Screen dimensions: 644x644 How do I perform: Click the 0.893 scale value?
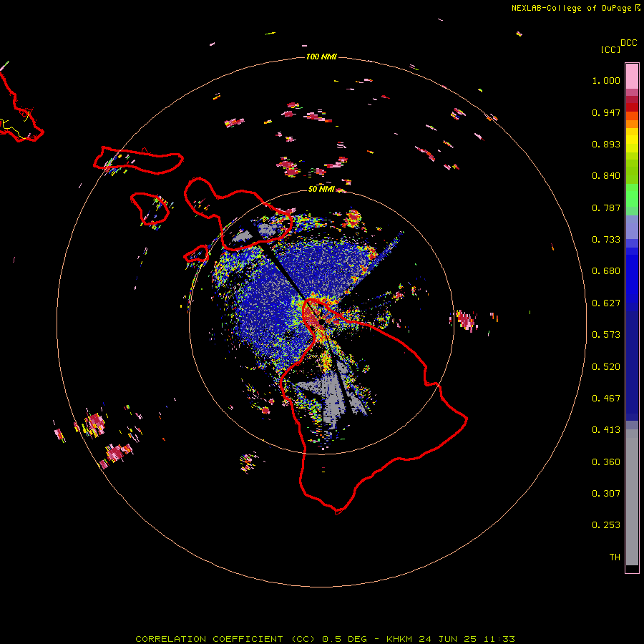coord(606,144)
